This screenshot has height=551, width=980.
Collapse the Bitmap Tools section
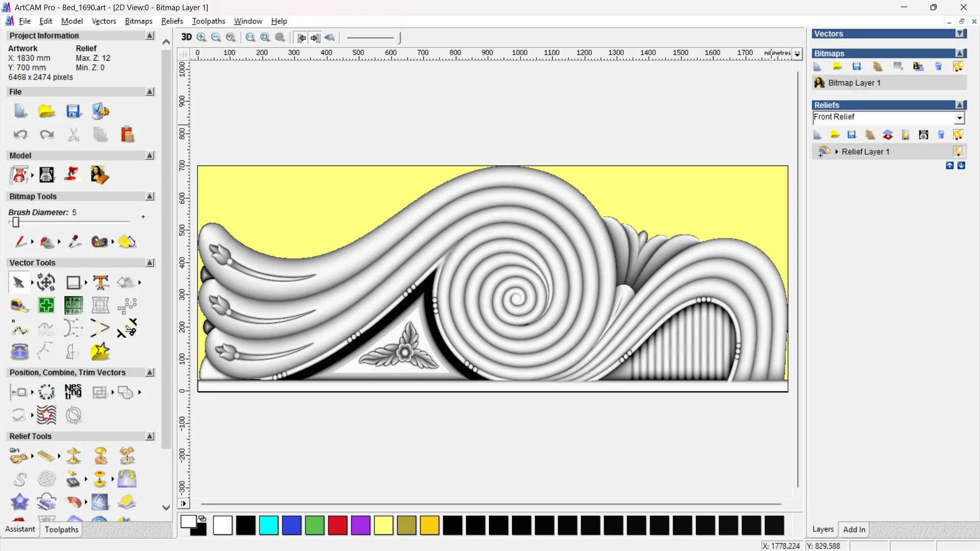coord(150,196)
